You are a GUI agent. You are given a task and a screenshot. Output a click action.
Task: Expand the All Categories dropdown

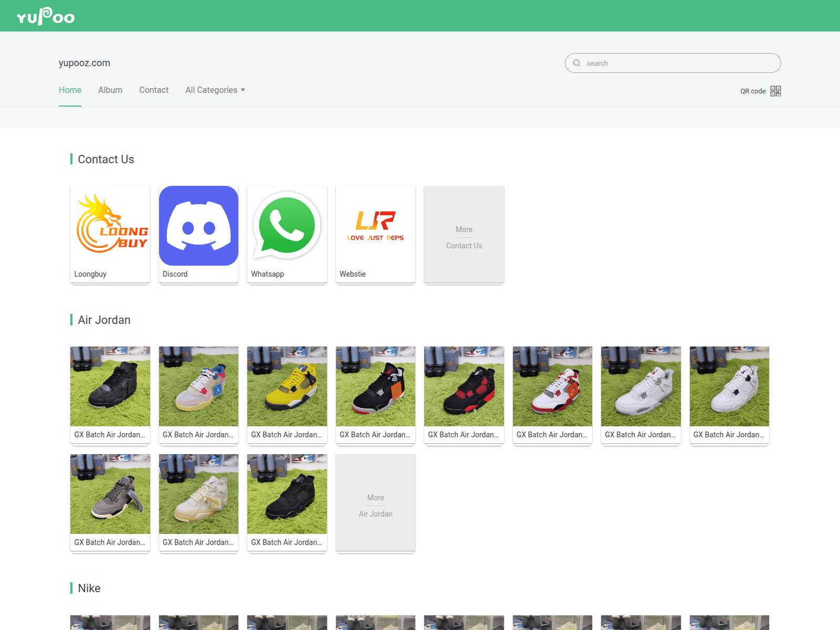coord(215,90)
